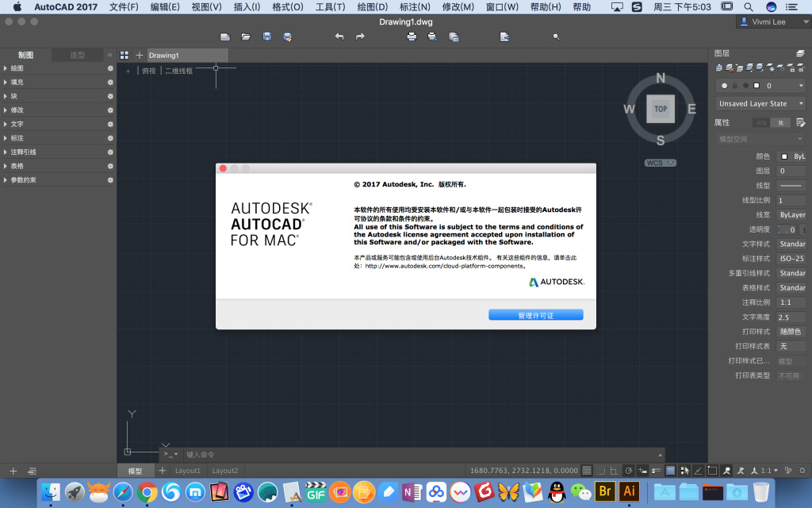This screenshot has width=812, height=508.
Task: Toggle dynamic input in status bar
Action: pyautogui.click(x=642, y=471)
